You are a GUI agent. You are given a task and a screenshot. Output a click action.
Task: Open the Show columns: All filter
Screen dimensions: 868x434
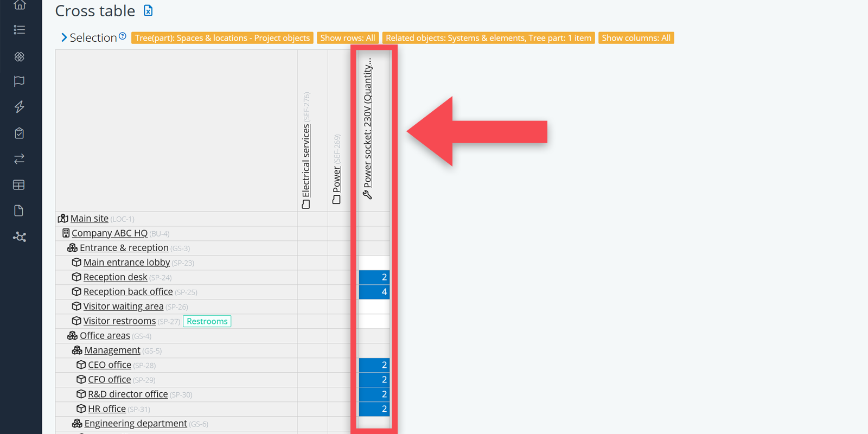(x=636, y=38)
